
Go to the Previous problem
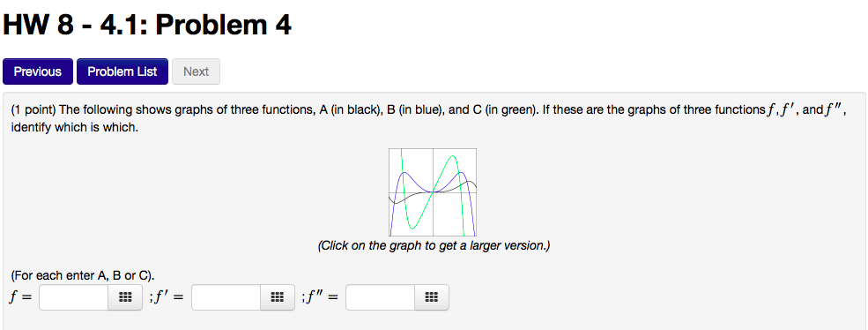tap(38, 71)
